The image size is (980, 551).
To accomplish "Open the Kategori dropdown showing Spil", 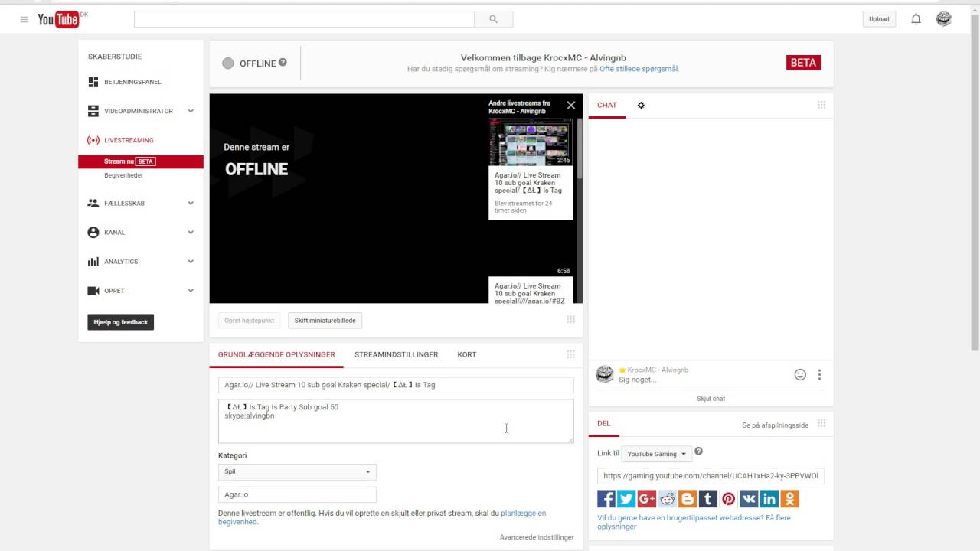I will (x=297, y=472).
